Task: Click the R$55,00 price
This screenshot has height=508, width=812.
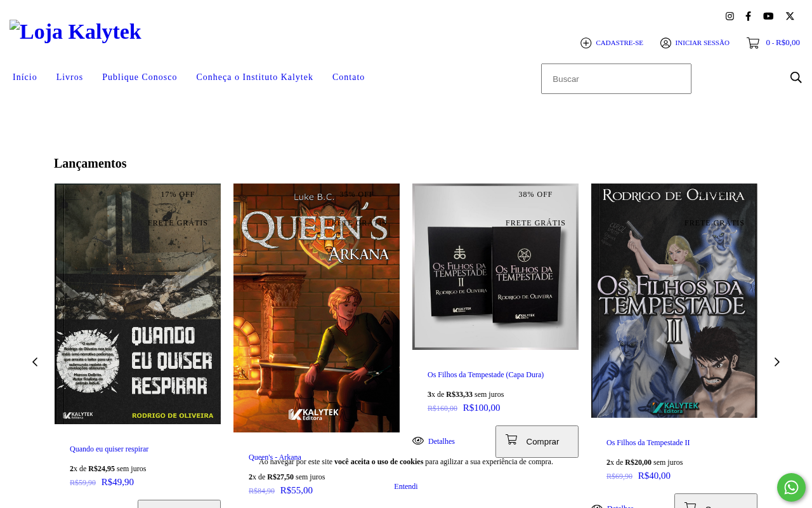Action: coord(296,490)
